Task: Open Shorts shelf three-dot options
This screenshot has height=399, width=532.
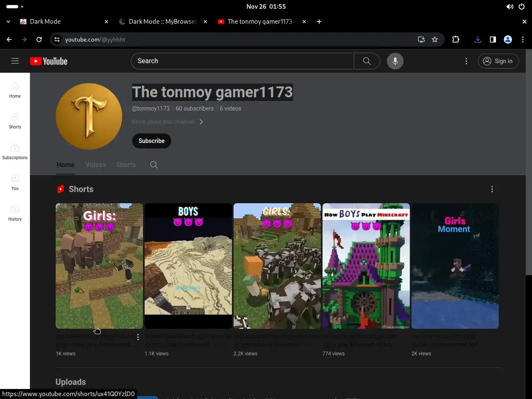Action: 492,189
